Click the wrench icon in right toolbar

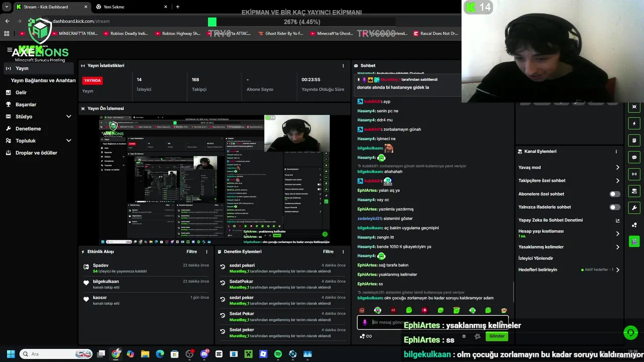pyautogui.click(x=634, y=208)
